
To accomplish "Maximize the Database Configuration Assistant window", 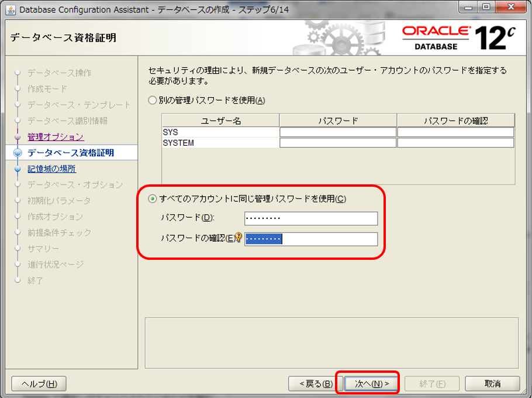I will pyautogui.click(x=486, y=7).
